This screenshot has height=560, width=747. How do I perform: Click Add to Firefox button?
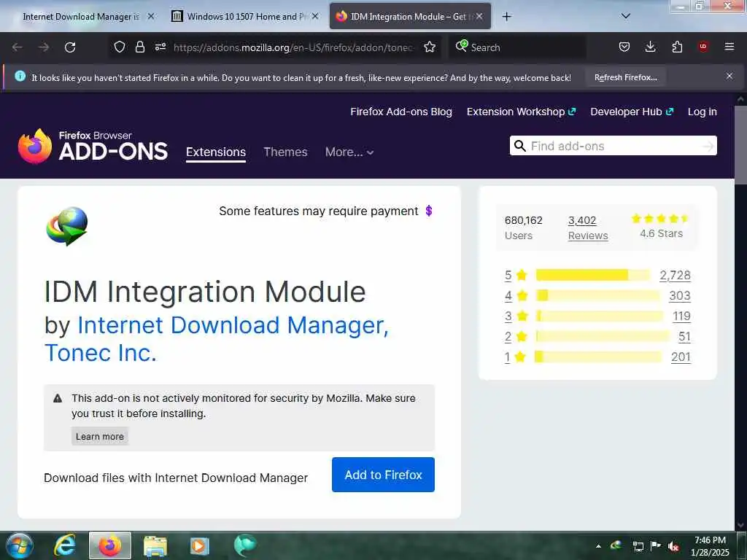point(383,475)
